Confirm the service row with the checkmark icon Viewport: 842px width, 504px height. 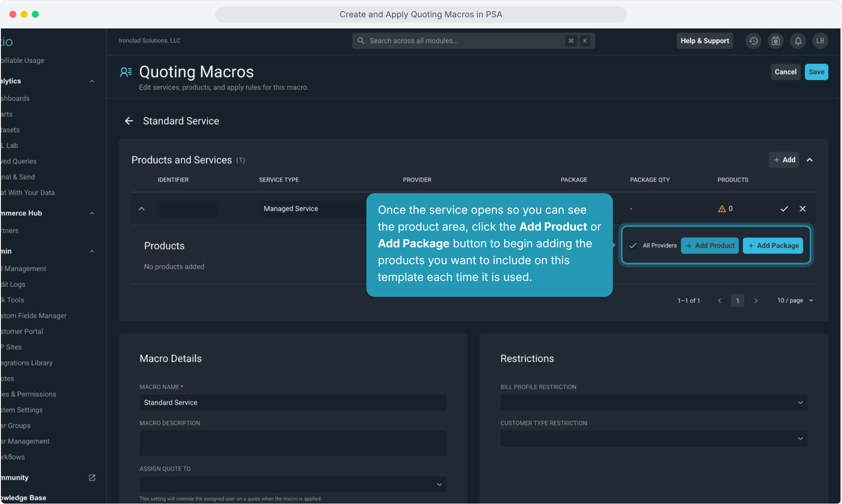point(784,209)
